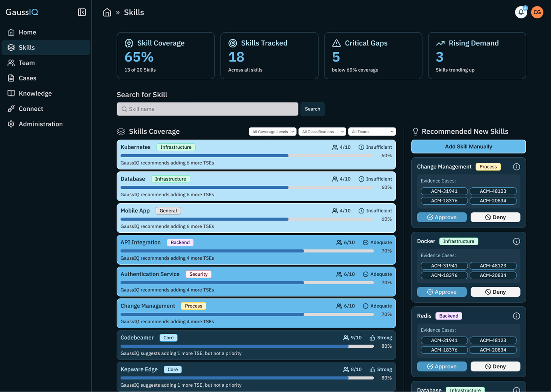Approve the Change Management recommendation
This screenshot has height=392, width=551.
442,217
